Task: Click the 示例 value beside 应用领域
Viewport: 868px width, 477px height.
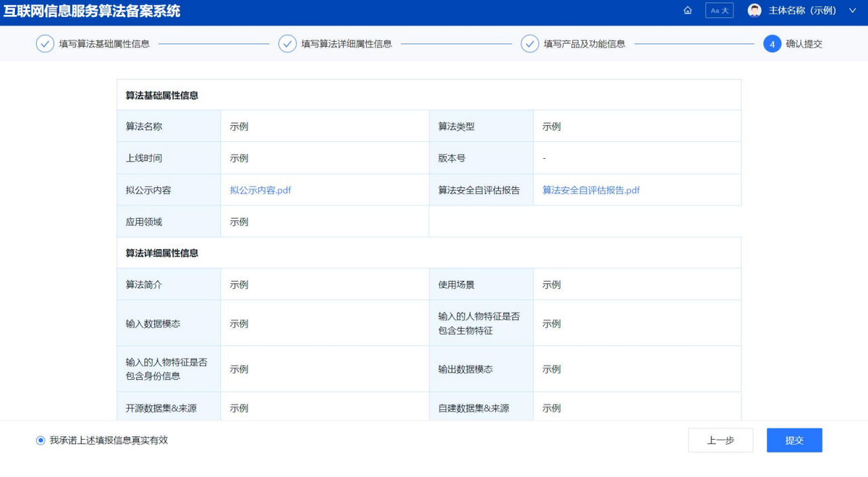Action: coord(239,222)
